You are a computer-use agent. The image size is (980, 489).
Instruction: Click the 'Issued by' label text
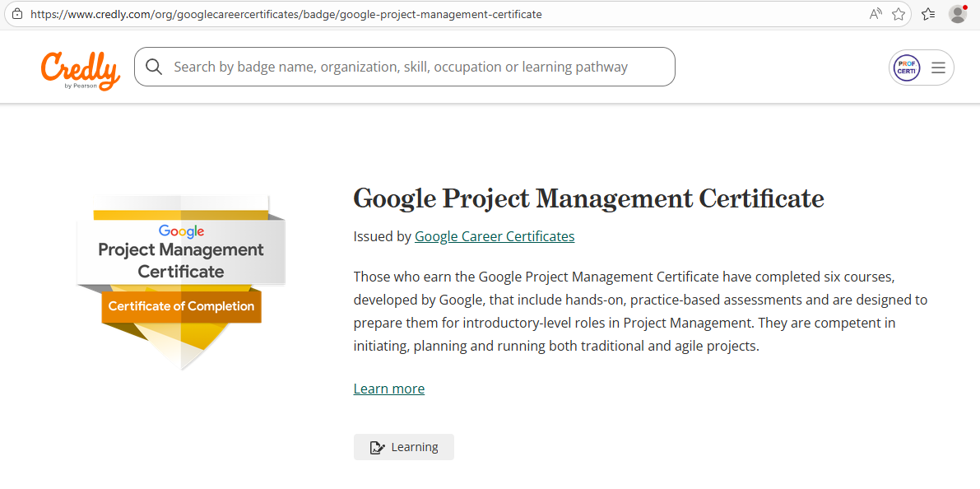pos(382,236)
